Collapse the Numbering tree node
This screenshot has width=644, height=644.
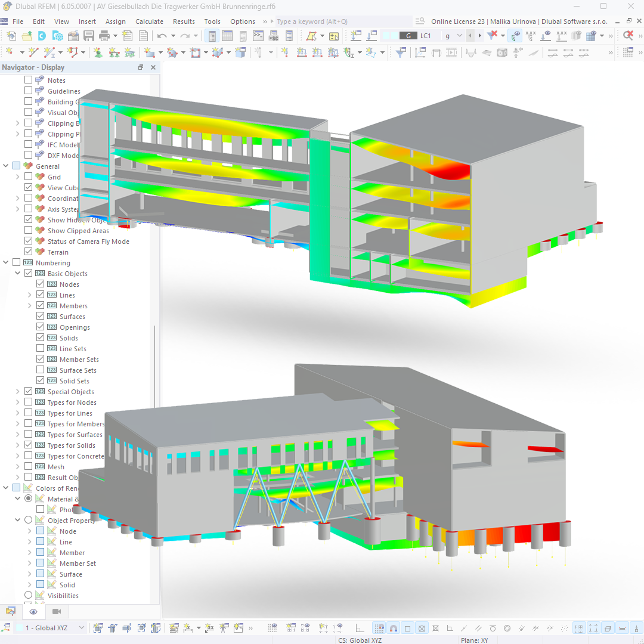click(x=6, y=262)
